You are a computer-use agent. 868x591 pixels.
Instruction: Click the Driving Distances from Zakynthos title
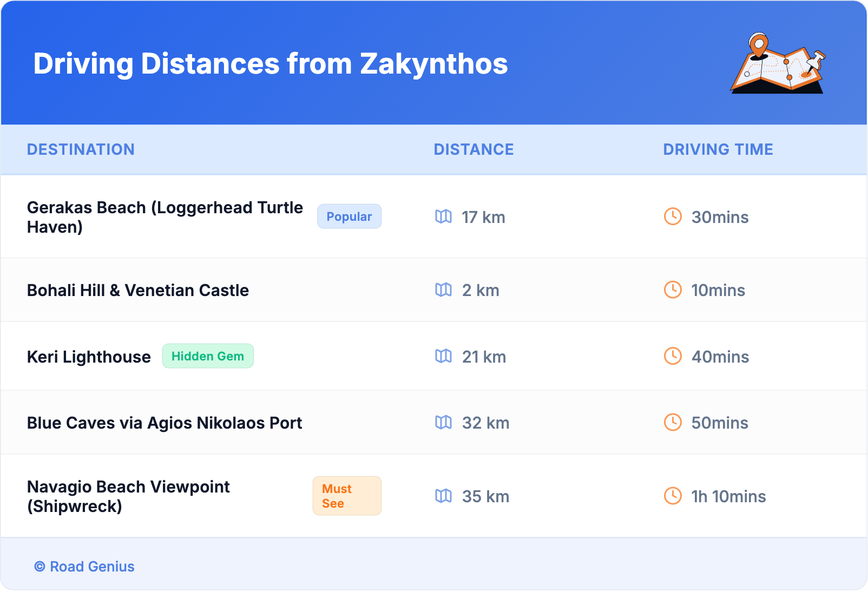click(271, 64)
